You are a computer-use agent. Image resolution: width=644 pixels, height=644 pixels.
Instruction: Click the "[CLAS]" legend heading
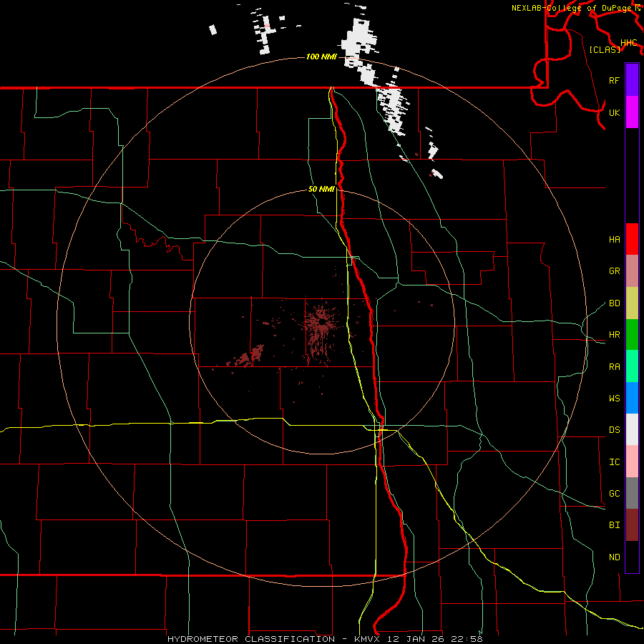(x=605, y=49)
